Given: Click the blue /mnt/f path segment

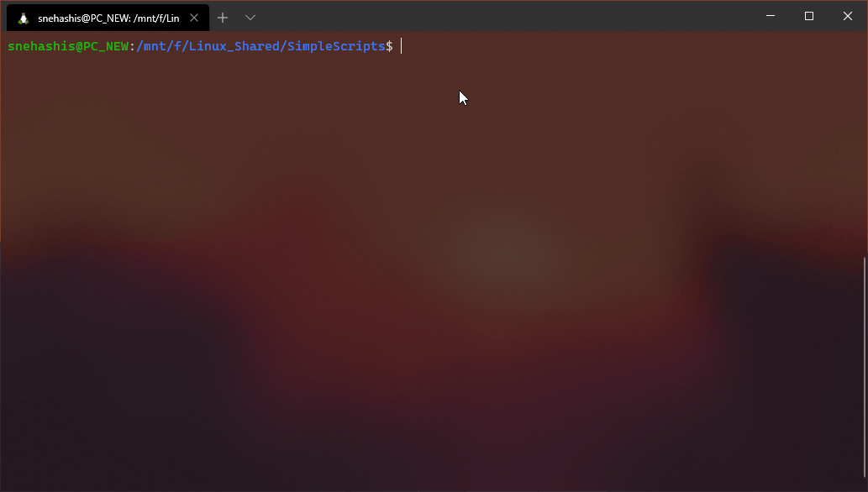Looking at the screenshot, I should [159, 46].
